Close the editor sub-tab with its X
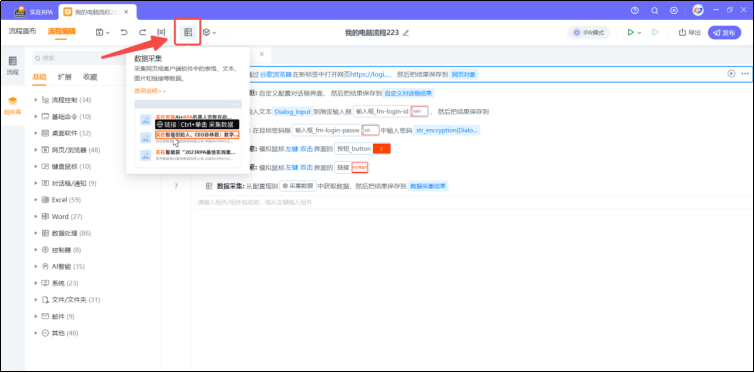The image size is (755, 373). (x=261, y=54)
